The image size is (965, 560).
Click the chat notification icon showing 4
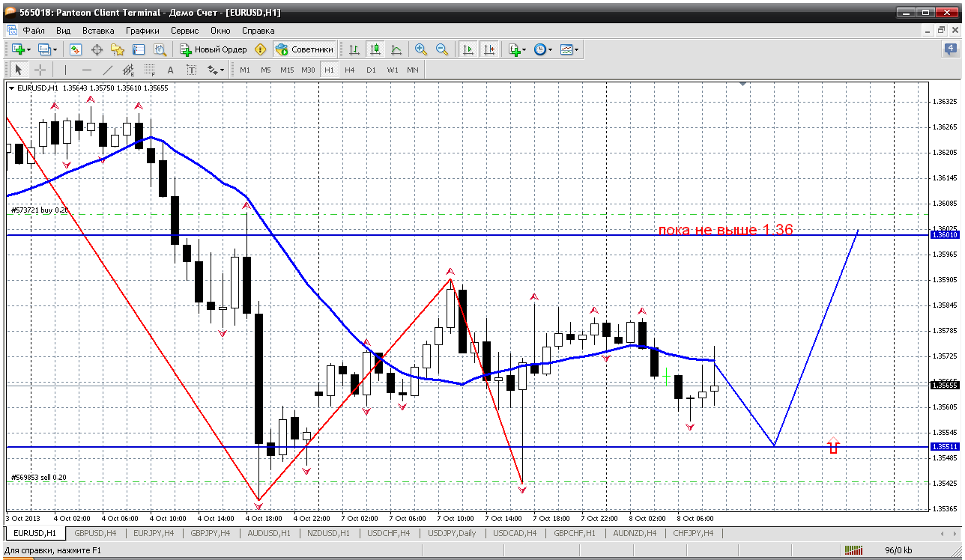coord(950,49)
